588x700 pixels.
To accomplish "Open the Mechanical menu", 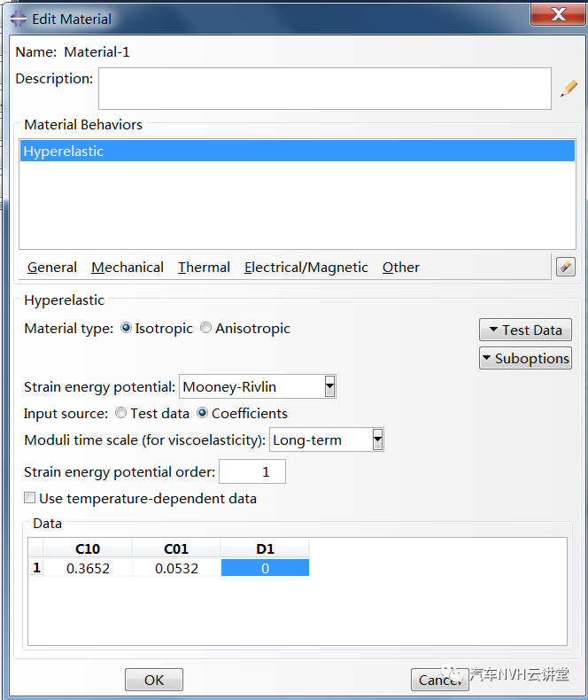I will coord(128,267).
